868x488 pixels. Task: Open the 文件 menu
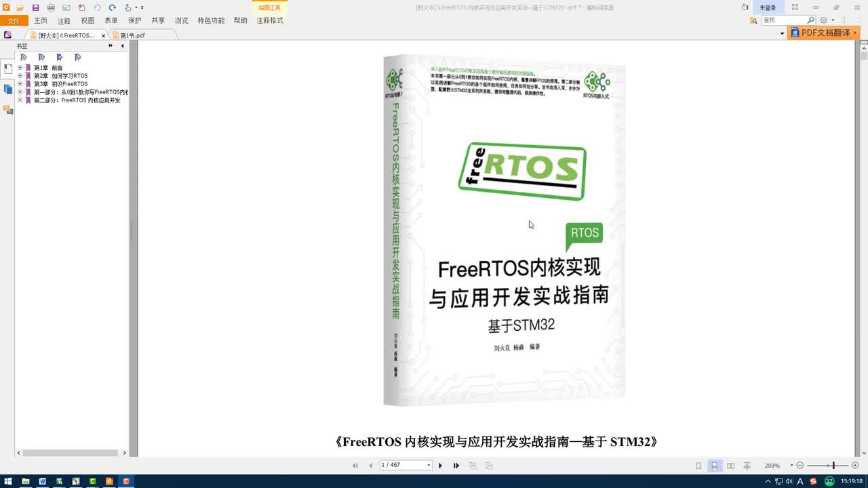[14, 21]
